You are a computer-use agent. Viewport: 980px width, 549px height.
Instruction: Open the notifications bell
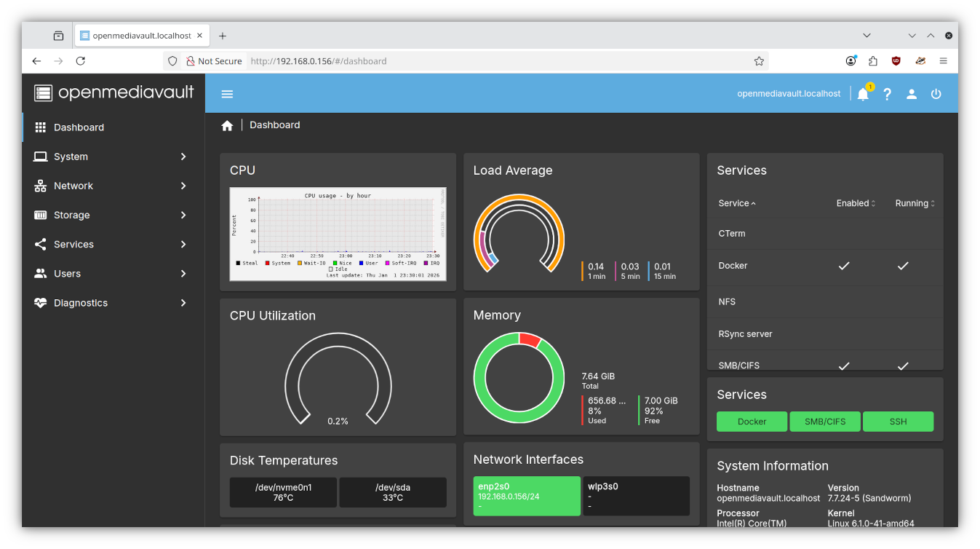pyautogui.click(x=863, y=94)
